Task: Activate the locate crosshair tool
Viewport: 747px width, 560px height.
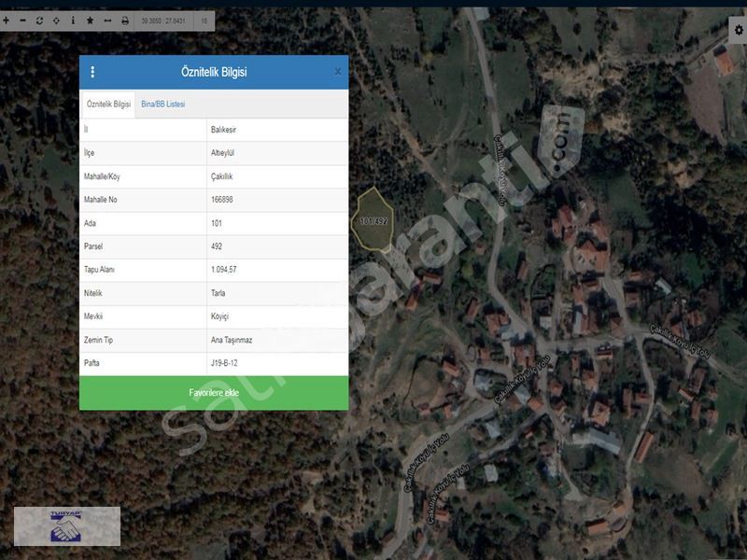Action: click(56, 20)
